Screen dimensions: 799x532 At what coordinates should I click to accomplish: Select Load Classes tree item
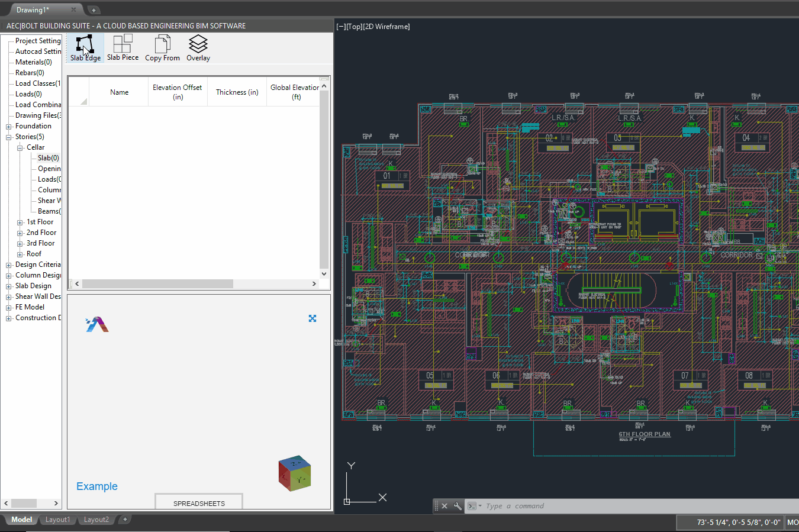point(38,83)
